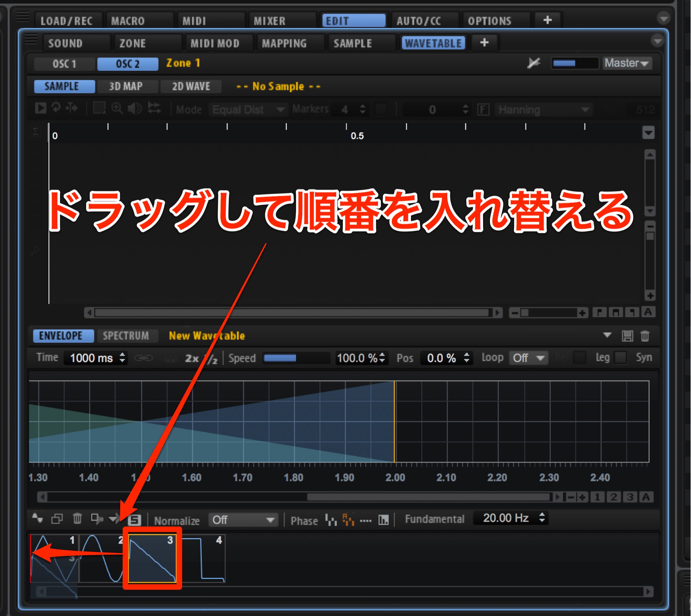
Task: Select the orange automatic phase icon
Action: (x=348, y=520)
